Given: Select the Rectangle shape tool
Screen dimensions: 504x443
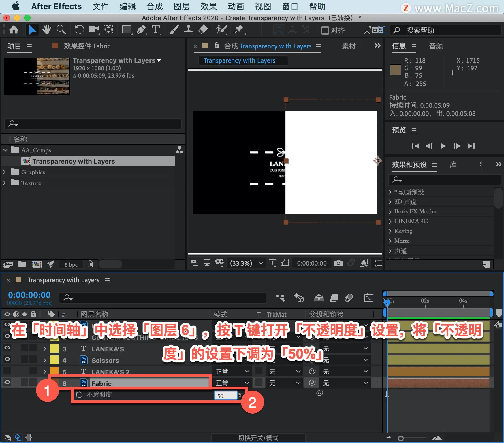Looking at the screenshot, I should pyautogui.click(x=127, y=30).
